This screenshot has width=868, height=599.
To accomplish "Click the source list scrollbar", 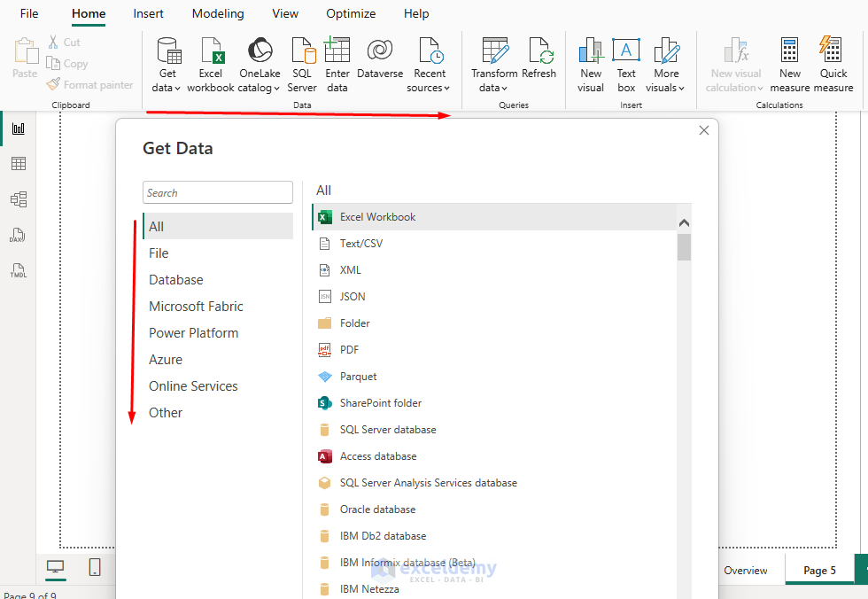I will 684,248.
